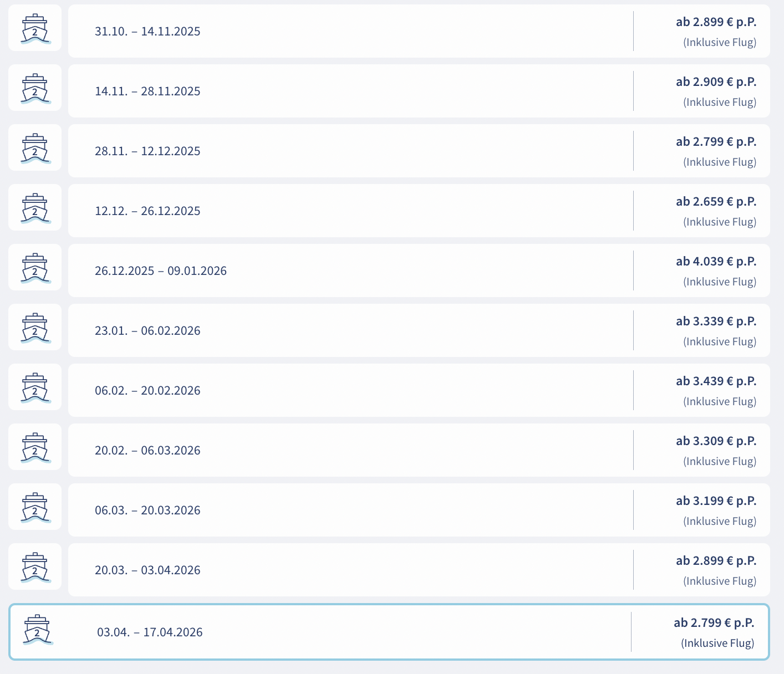784x674 pixels.
Task: Choose the ab 3.199 € p.P. price
Action: point(716,501)
